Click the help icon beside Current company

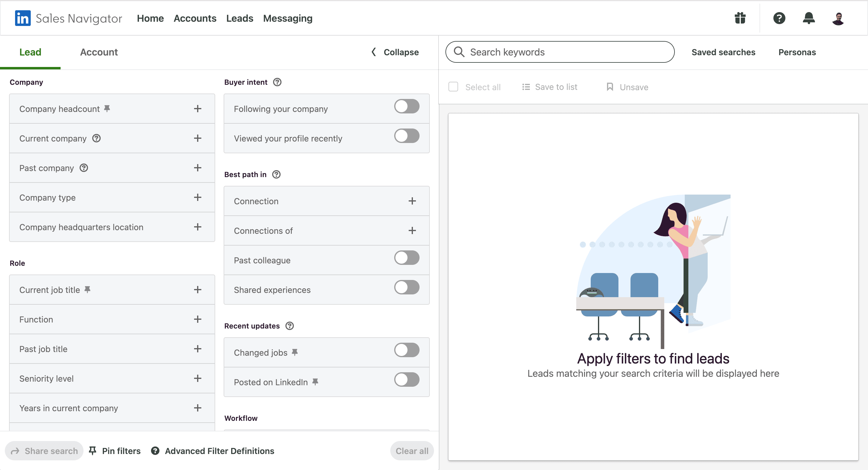coord(96,138)
